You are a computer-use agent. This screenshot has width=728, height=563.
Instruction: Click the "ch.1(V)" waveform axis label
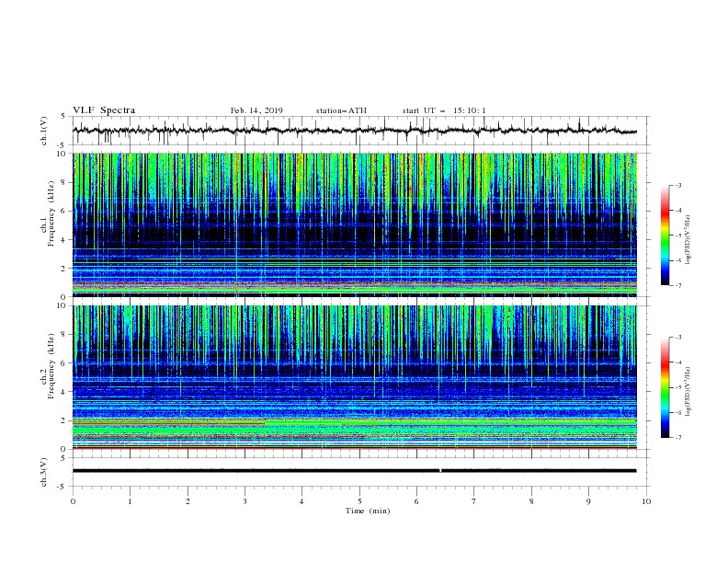[x=44, y=131]
